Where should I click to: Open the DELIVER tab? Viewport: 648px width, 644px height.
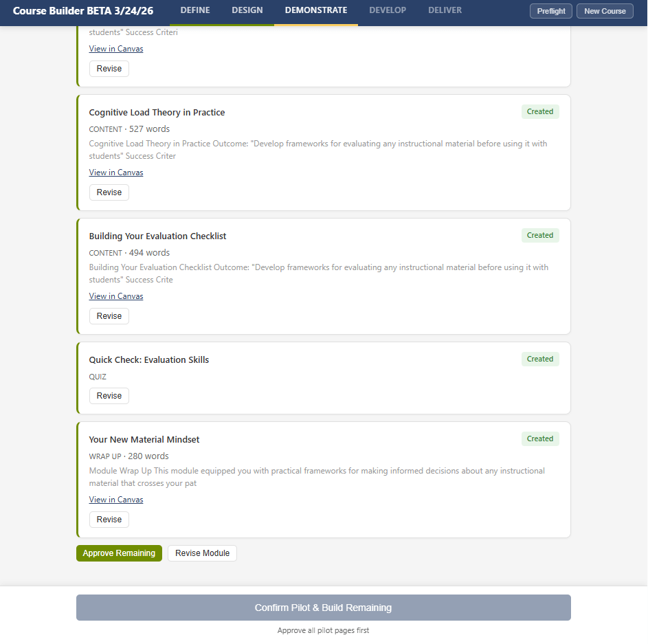pyautogui.click(x=445, y=10)
